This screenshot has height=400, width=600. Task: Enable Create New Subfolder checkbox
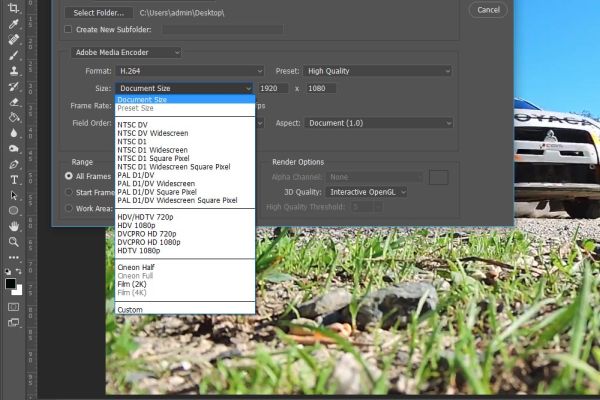pyautogui.click(x=68, y=29)
